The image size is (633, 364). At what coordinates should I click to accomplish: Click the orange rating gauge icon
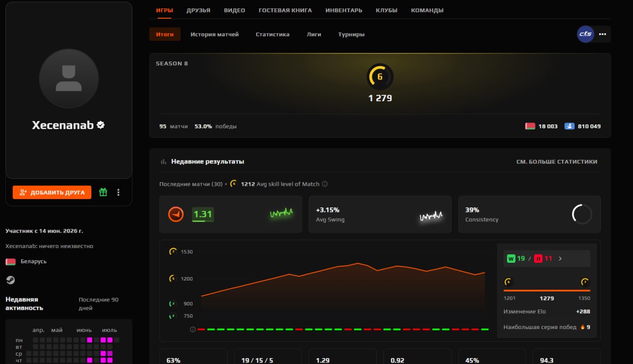(176, 214)
